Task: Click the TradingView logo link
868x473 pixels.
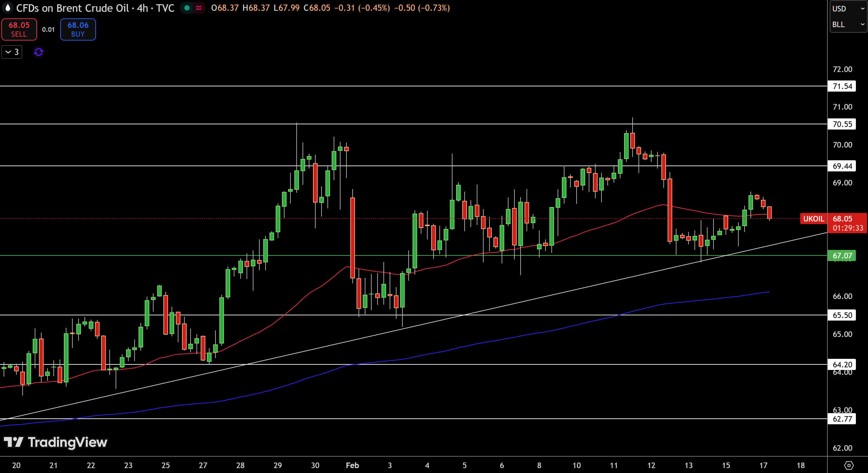Action: (x=56, y=442)
